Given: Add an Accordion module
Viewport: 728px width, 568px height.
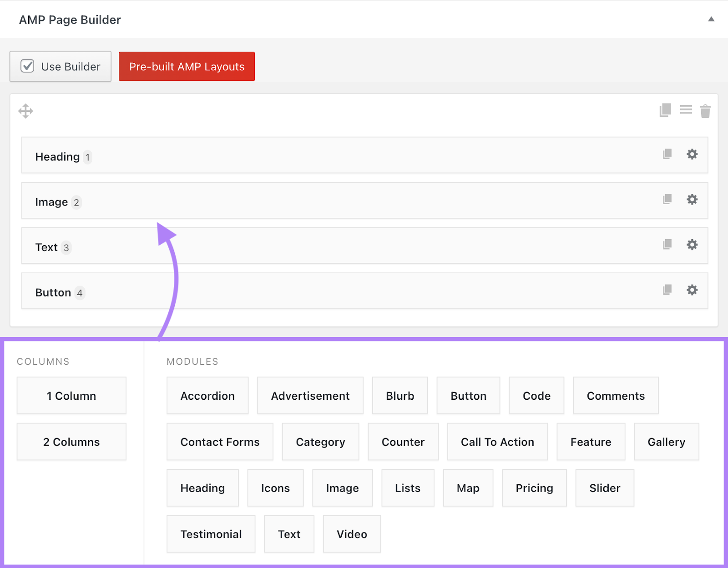Looking at the screenshot, I should pos(207,395).
